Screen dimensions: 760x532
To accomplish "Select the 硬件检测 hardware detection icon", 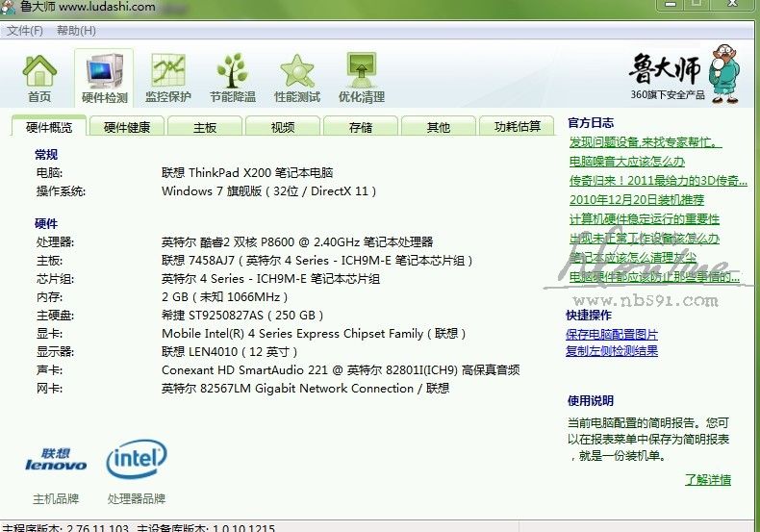I will pyautogui.click(x=104, y=78).
